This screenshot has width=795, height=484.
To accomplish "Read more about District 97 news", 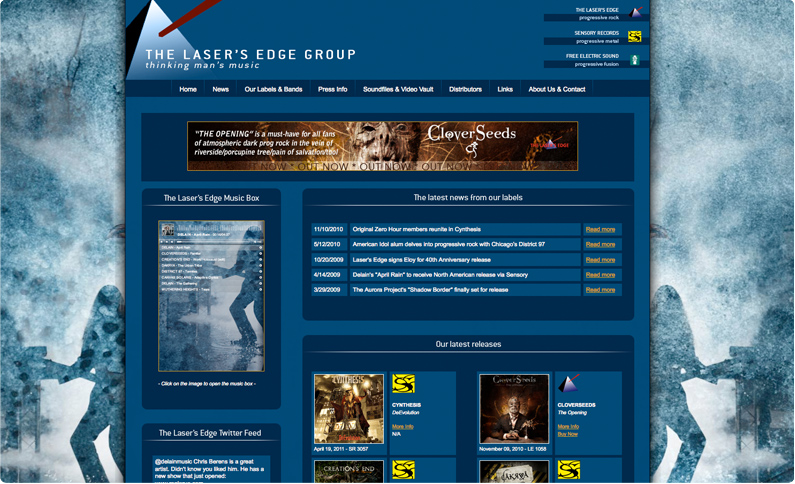I will (x=600, y=245).
